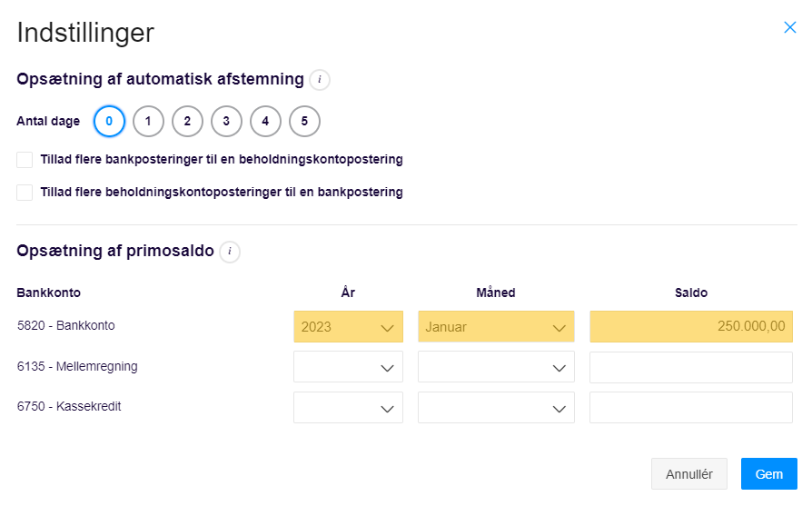812x506 pixels.
Task: Click the Annullér button
Action: tap(689, 474)
